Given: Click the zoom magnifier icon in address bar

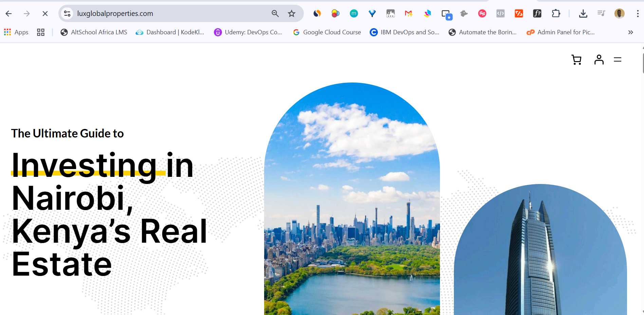Looking at the screenshot, I should (275, 14).
